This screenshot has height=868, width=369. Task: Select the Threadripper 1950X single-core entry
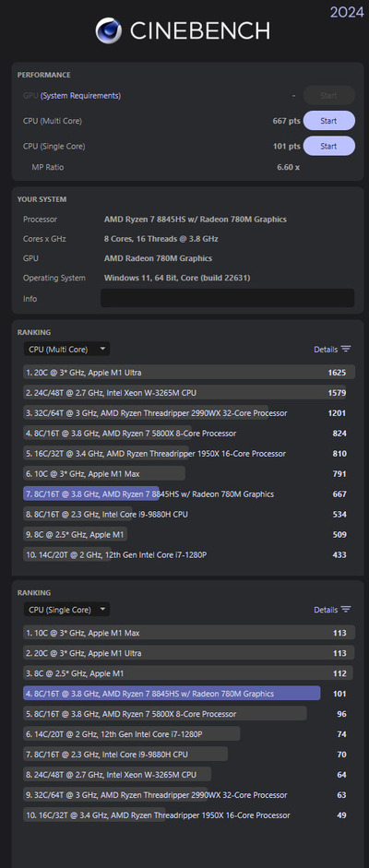coord(189,814)
